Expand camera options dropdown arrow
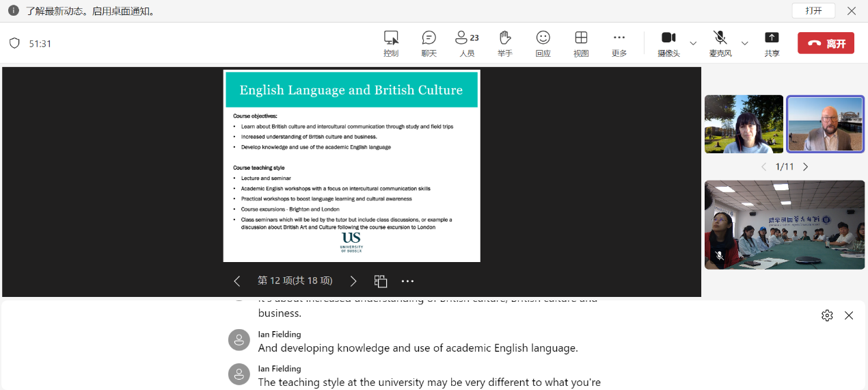The width and height of the screenshot is (868, 390). click(693, 43)
